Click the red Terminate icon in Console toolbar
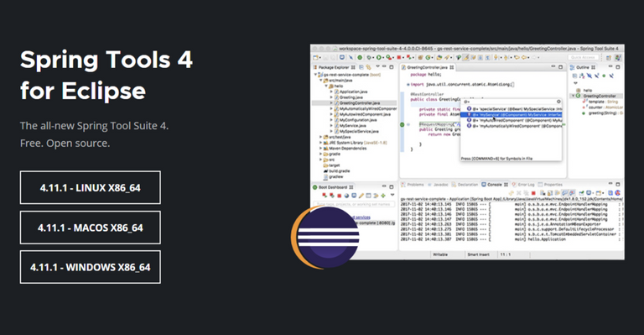The width and height of the screenshot is (644, 335). click(533, 193)
